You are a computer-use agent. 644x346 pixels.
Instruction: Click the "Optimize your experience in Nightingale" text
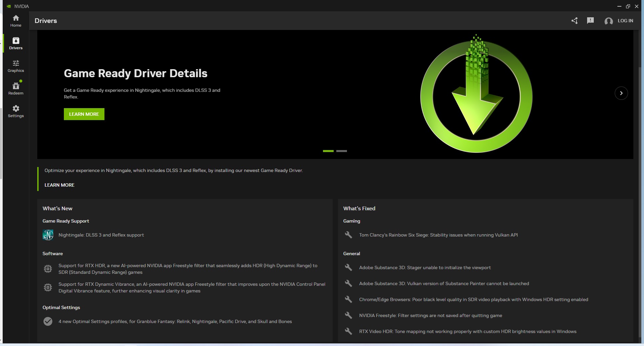(174, 170)
